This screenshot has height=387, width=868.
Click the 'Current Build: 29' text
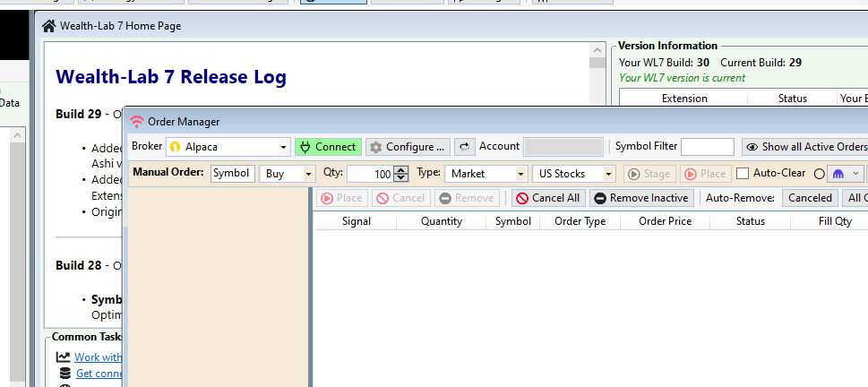[x=761, y=63]
